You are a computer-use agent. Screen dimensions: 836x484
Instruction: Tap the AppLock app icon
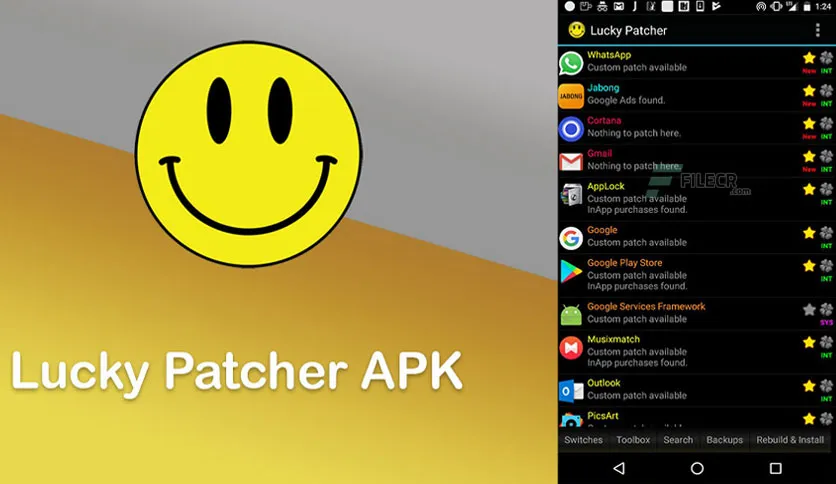[x=570, y=195]
